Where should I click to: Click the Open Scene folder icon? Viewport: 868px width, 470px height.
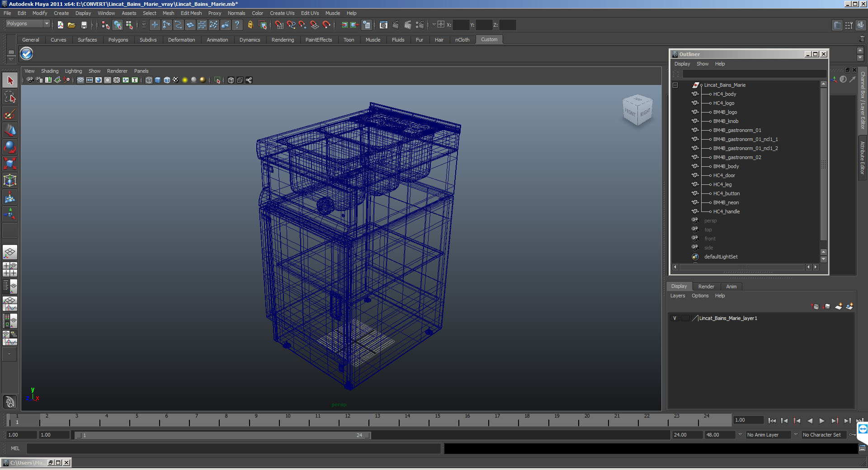pos(71,25)
